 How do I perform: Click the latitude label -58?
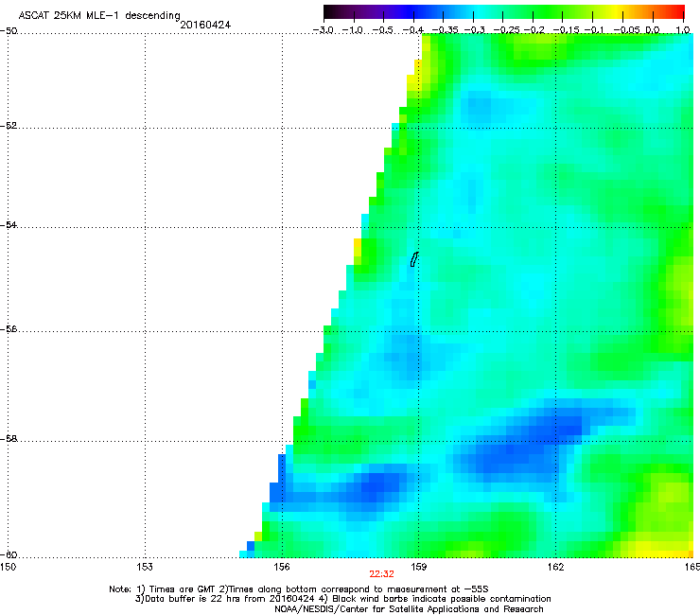[9, 439]
